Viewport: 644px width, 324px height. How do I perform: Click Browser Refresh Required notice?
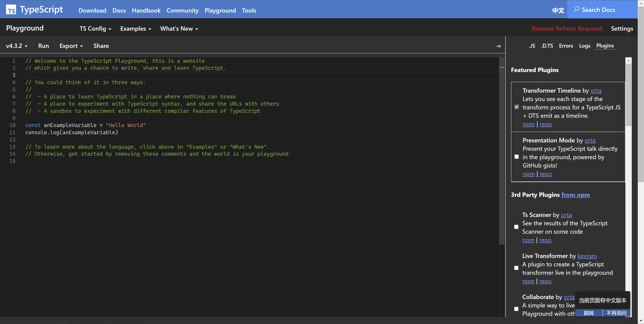tap(567, 29)
